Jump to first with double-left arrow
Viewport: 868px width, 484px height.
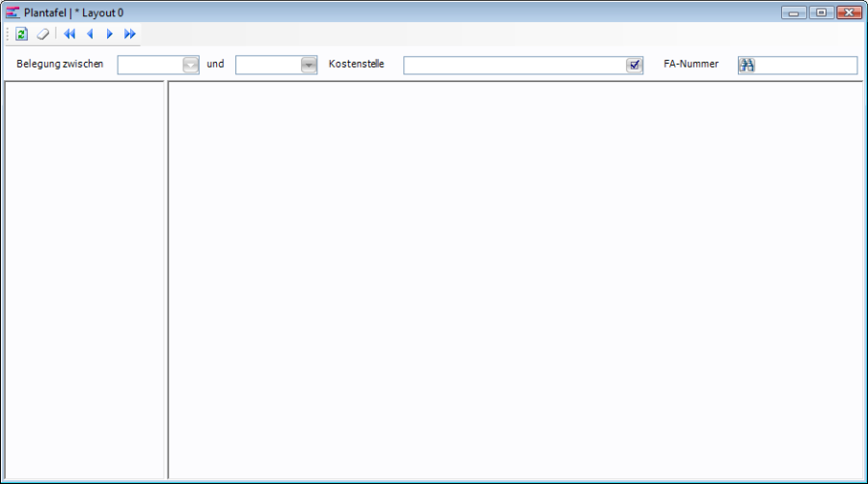(x=69, y=34)
